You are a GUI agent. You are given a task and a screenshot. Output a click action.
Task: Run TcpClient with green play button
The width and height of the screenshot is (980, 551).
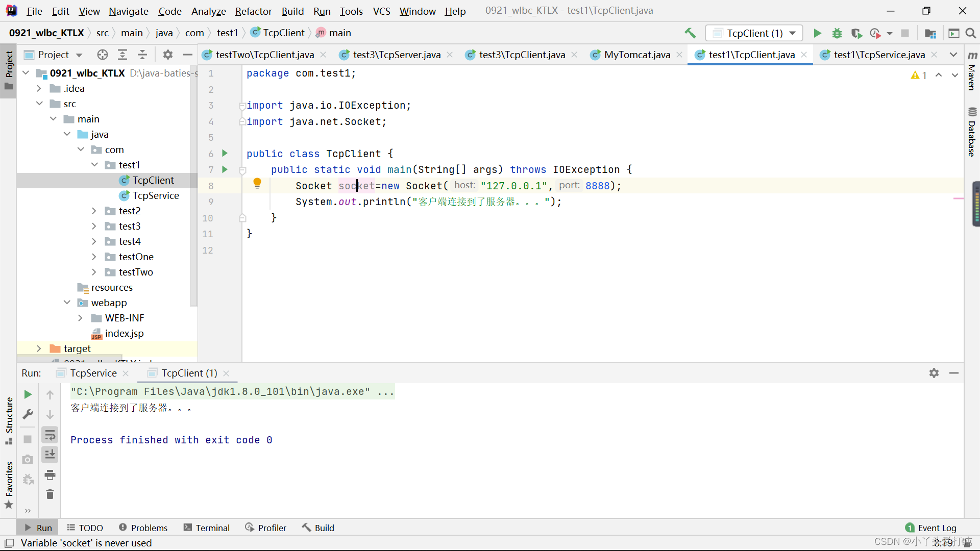817,33
